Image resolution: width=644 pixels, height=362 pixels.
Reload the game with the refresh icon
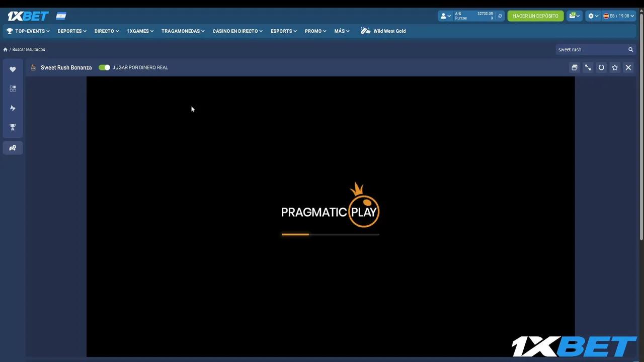(601, 67)
